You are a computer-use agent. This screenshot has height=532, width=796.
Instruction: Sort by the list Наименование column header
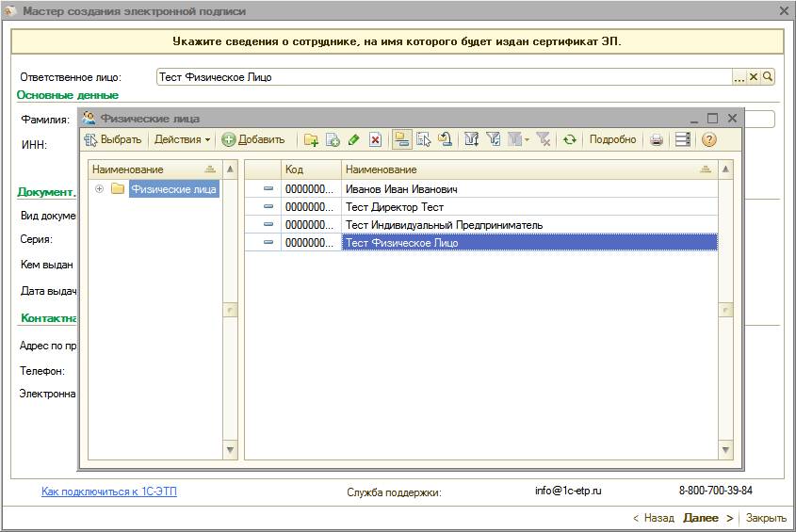pos(529,169)
